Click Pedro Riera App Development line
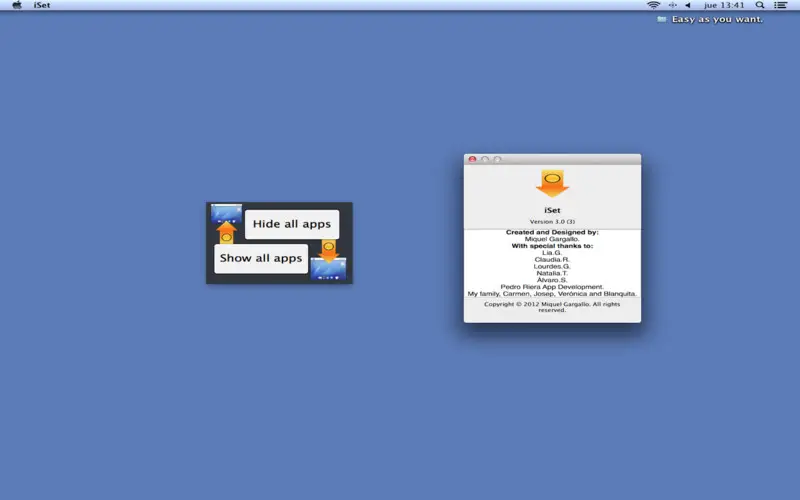The width and height of the screenshot is (800, 500). click(552, 287)
